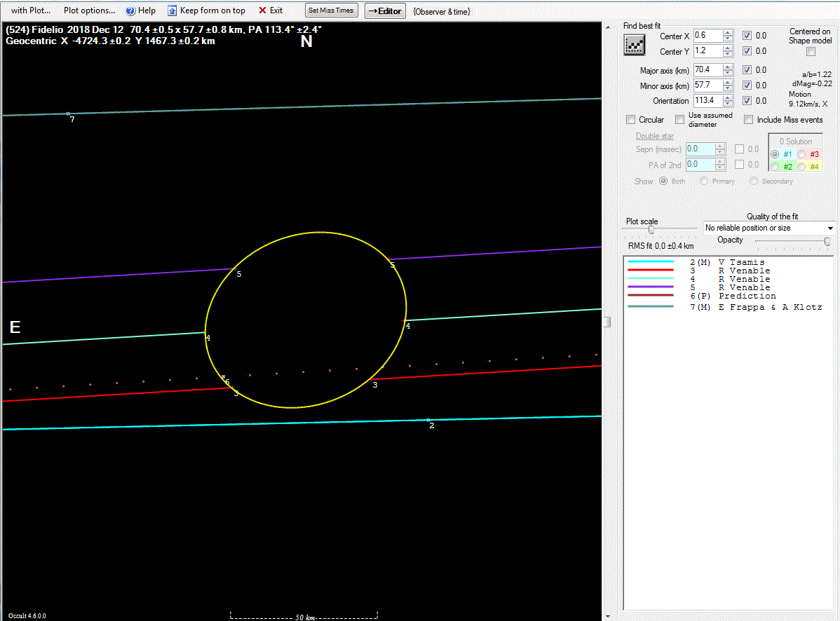Open the Plot options... menu
This screenshot has width=840, height=621.
point(89,11)
